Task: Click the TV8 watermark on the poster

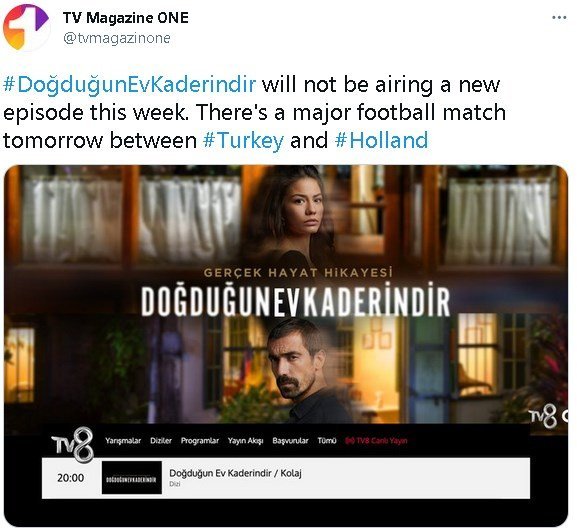Action: coord(548,416)
